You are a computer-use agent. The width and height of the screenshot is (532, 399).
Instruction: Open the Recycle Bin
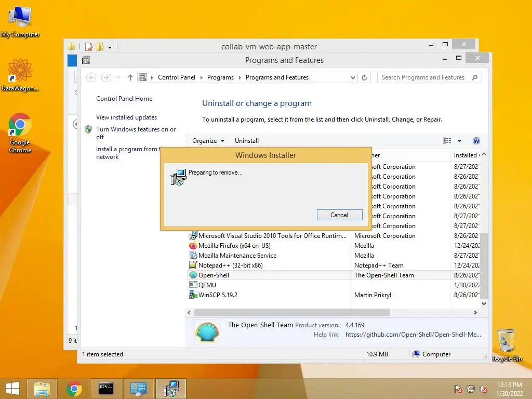[x=507, y=345]
